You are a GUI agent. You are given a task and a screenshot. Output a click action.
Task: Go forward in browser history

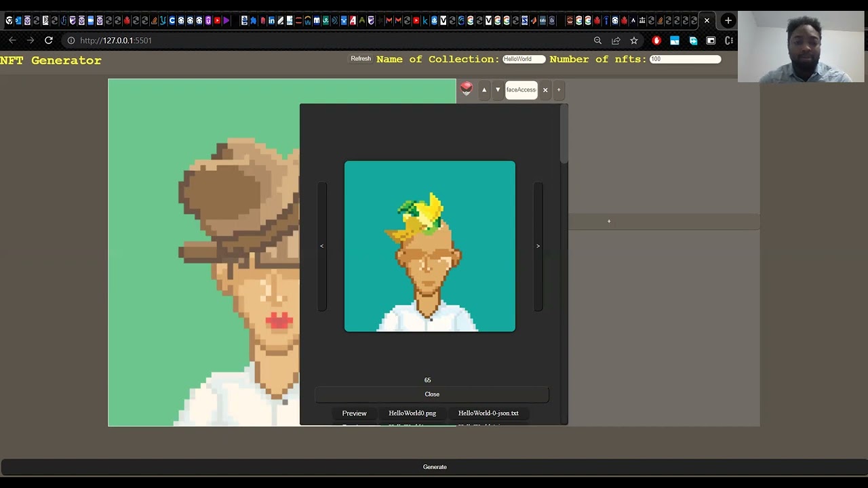click(x=31, y=41)
